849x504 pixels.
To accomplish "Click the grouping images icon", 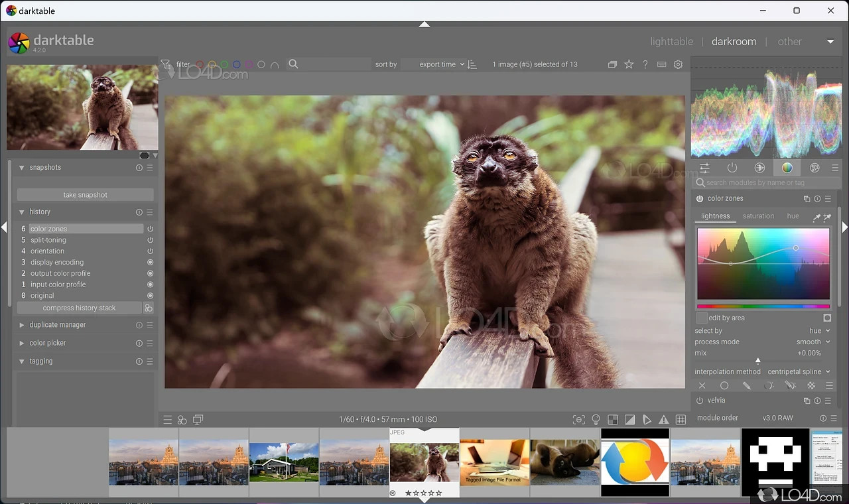I will 612,64.
